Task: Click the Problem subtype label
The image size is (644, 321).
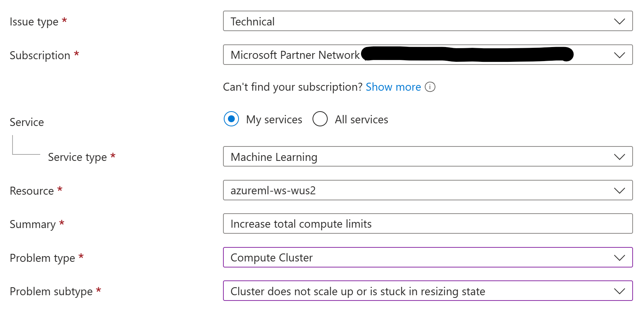Action: click(x=51, y=291)
